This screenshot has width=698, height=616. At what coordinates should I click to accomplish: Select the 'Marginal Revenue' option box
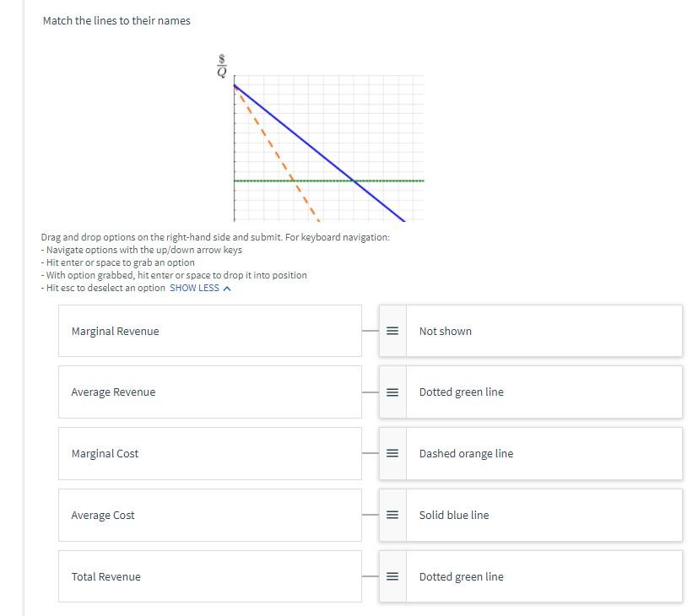click(x=209, y=331)
